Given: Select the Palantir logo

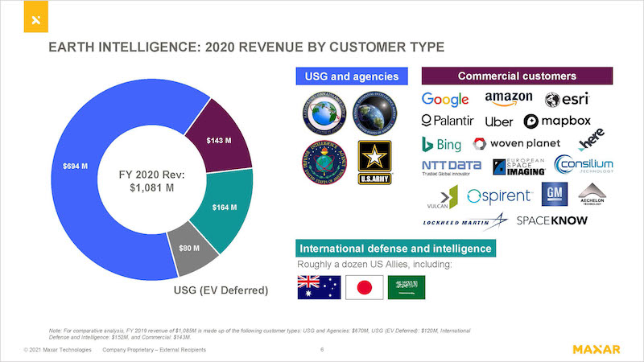Looking at the screenshot, I should pyautogui.click(x=448, y=121).
